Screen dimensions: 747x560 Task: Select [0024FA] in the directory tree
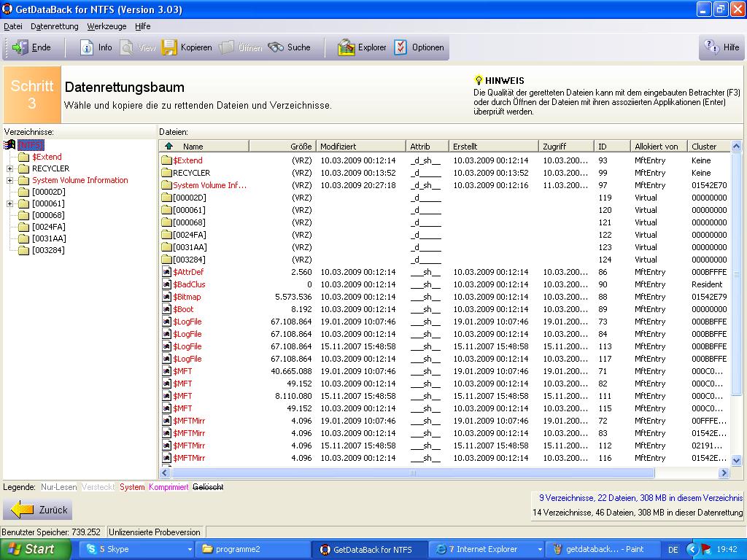tap(49, 227)
